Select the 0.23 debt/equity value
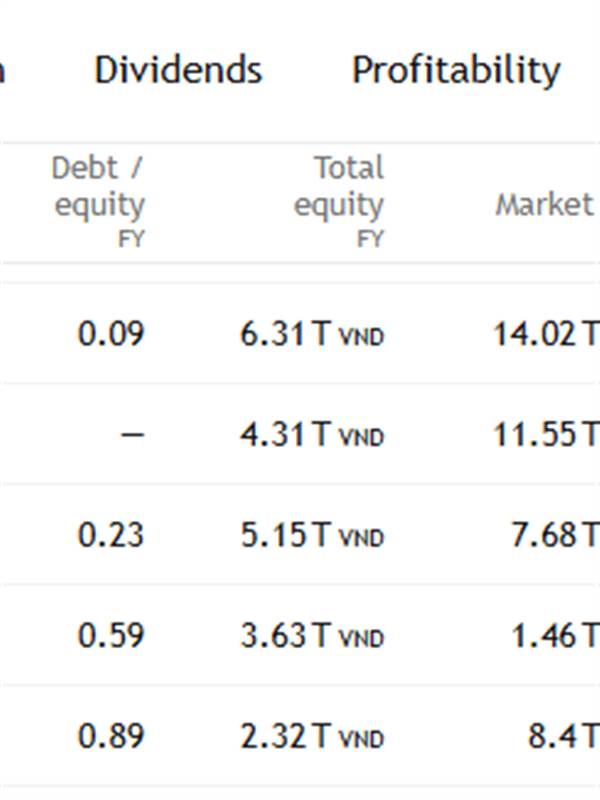The width and height of the screenshot is (600, 800). pyautogui.click(x=111, y=535)
